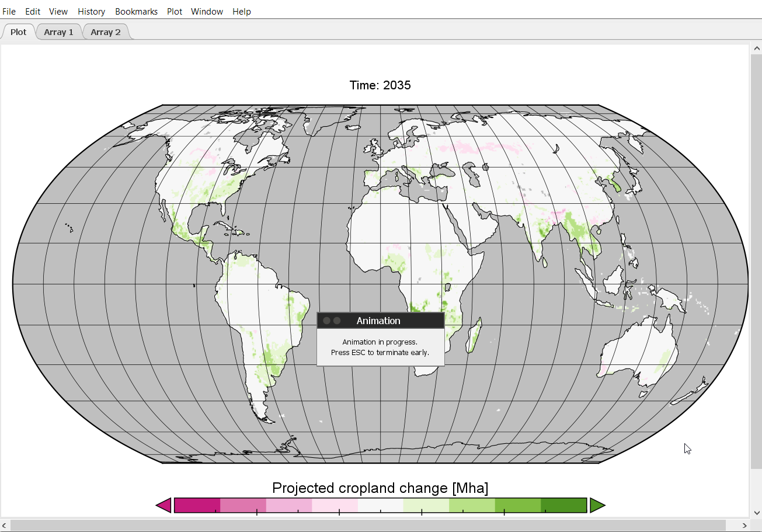762x532 pixels.
Task: Click 'Press ESC to terminate early.' text
Action: [x=380, y=353]
